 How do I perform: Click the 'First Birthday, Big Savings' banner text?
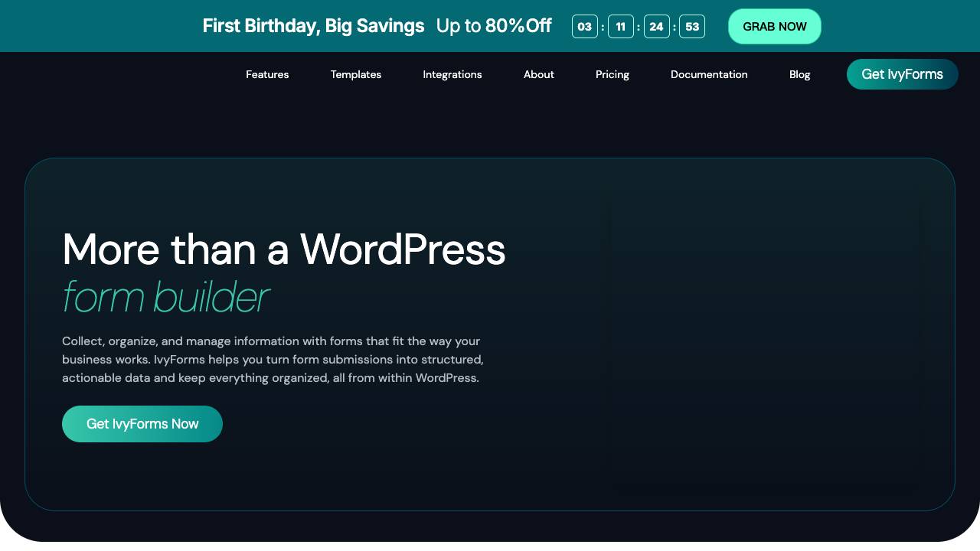point(313,26)
